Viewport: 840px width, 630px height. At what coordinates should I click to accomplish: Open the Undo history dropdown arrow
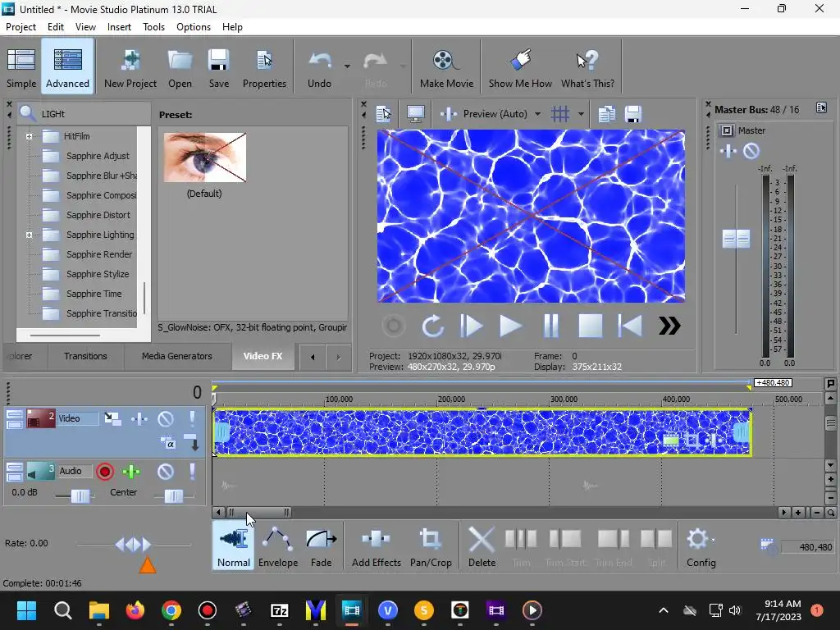(x=347, y=66)
